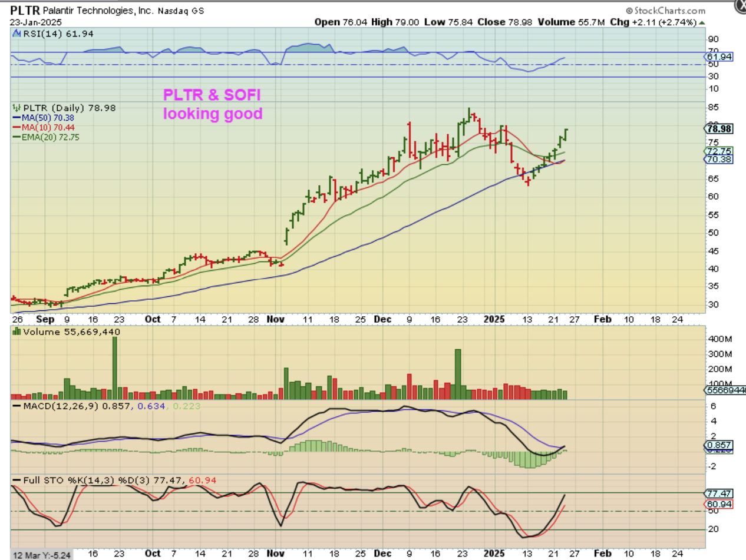This screenshot has height=560, width=746.
Task: Close the chart with the X button
Action: click(x=741, y=5)
